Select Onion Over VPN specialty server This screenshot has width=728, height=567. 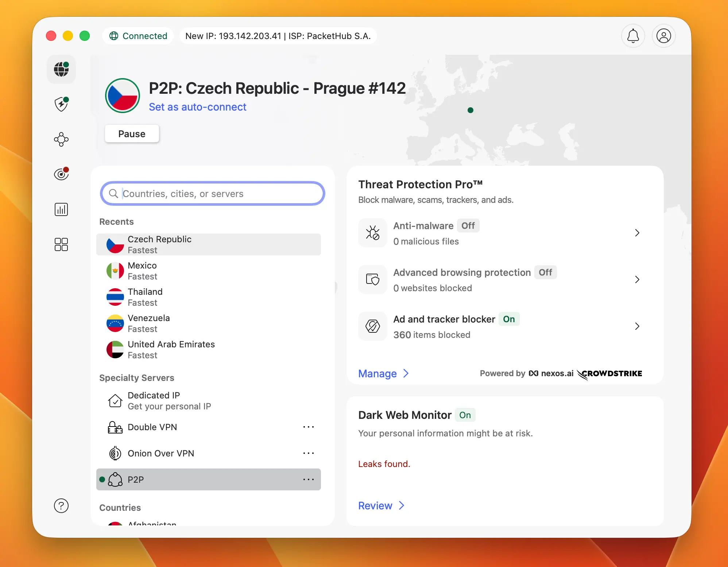pyautogui.click(x=161, y=453)
